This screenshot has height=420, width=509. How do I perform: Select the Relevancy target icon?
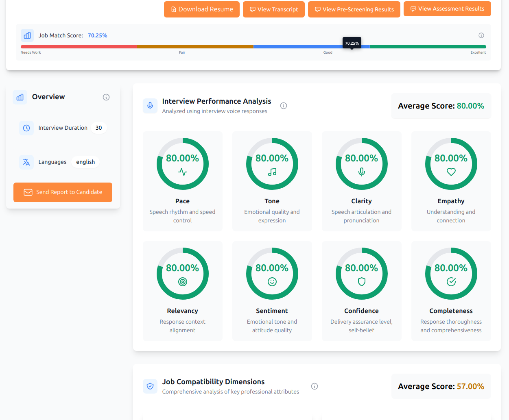click(x=182, y=281)
